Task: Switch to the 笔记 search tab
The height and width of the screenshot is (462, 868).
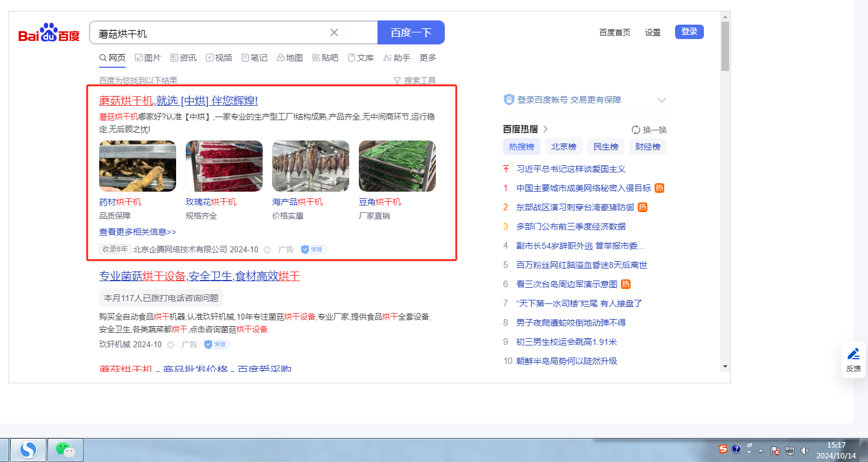Action: [x=254, y=58]
